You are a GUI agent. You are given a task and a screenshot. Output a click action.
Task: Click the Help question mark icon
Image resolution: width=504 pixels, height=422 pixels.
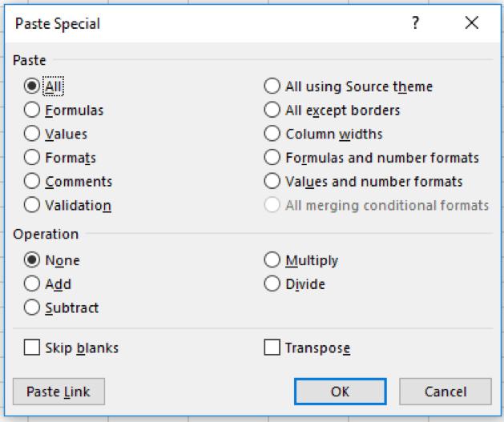(415, 24)
